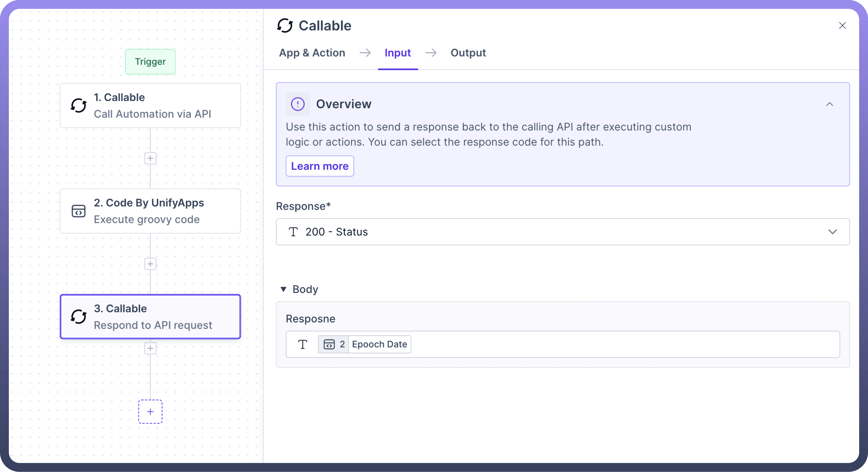This screenshot has height=472, width=868.
Task: Click the sync icon on step 3 Callable
Action: coord(79,317)
